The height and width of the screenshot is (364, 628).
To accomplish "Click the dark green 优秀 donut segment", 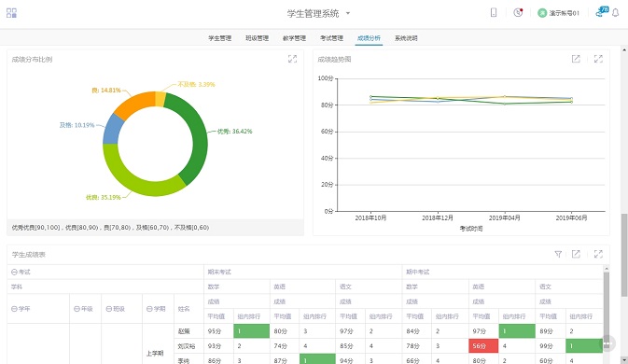I will point(199,136).
